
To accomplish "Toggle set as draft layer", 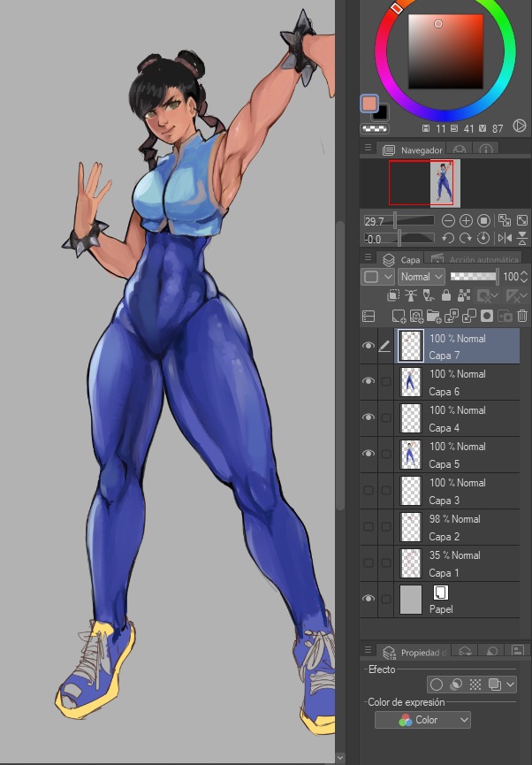I will coord(428,295).
